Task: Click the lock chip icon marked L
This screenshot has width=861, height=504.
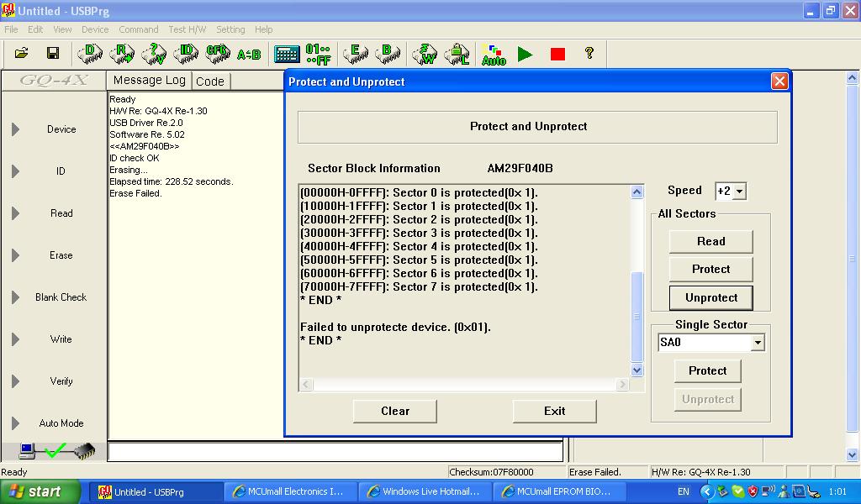Action: [x=457, y=53]
